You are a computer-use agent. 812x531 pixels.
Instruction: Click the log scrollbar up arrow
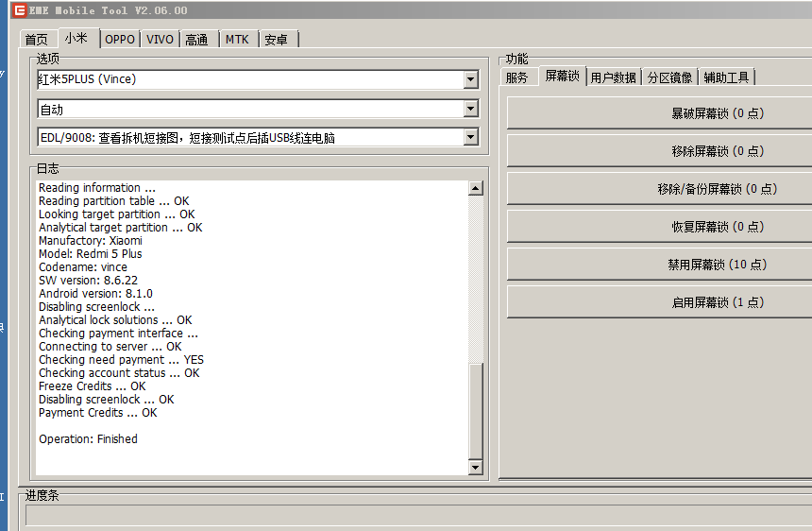tap(475, 189)
